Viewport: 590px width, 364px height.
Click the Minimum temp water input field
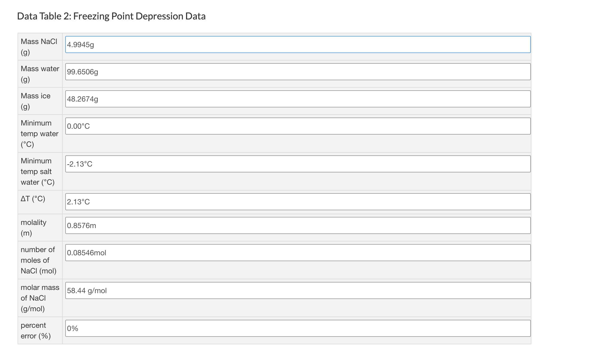pos(298,126)
